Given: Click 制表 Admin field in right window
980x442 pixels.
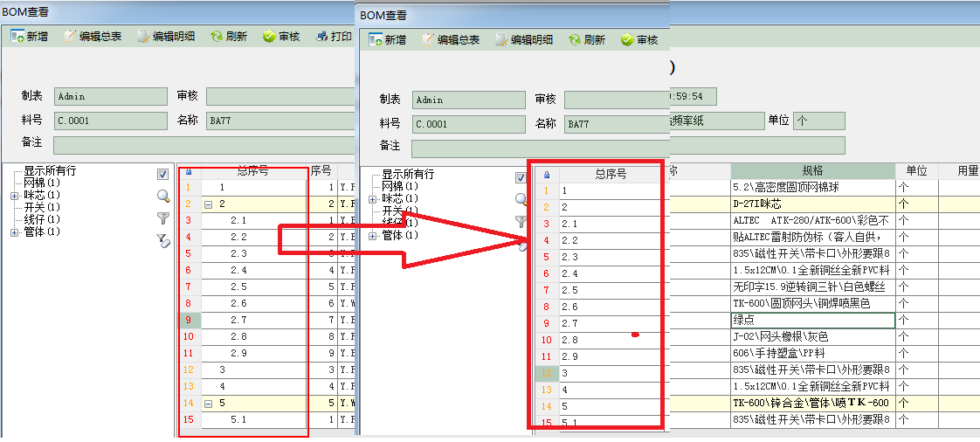Looking at the screenshot, I should (469, 100).
